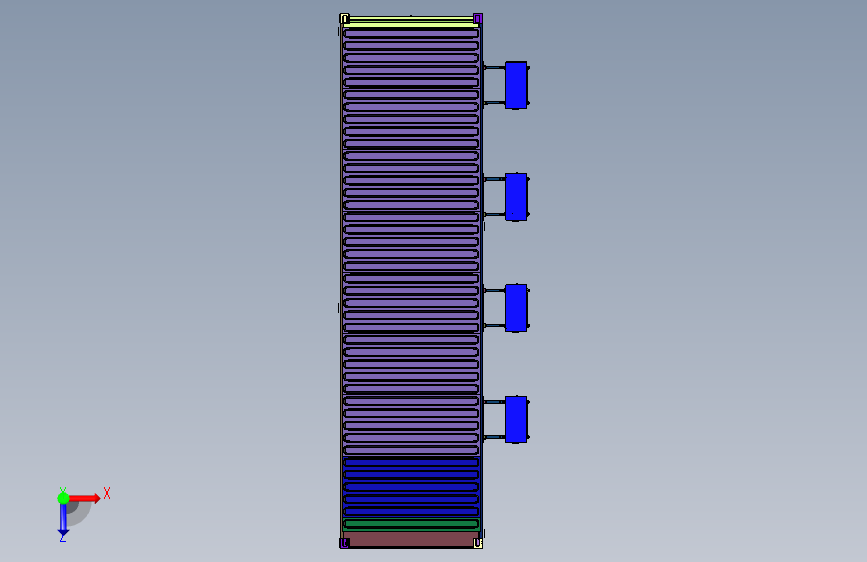Select the second blue box from the top
Screen dimensions: 867x562
pos(516,197)
